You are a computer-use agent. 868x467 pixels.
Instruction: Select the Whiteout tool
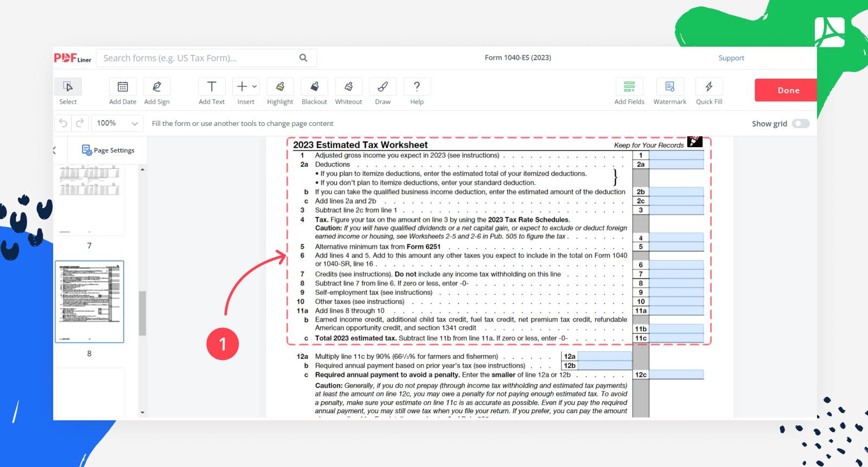[x=348, y=86]
